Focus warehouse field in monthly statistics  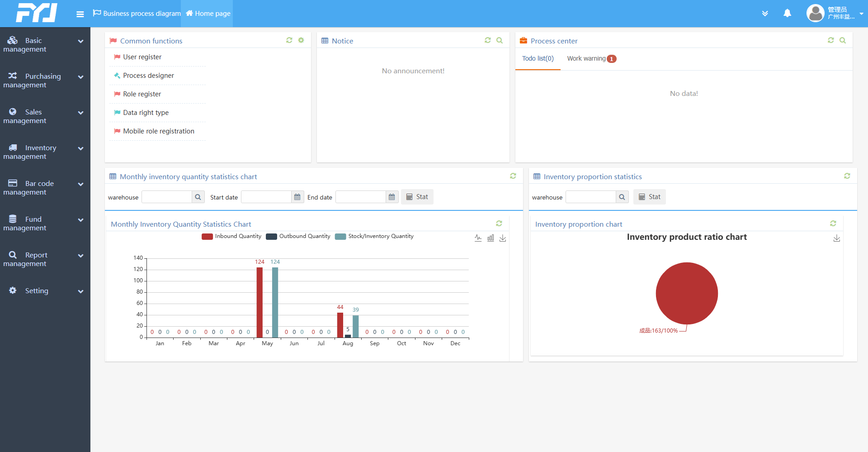click(167, 197)
